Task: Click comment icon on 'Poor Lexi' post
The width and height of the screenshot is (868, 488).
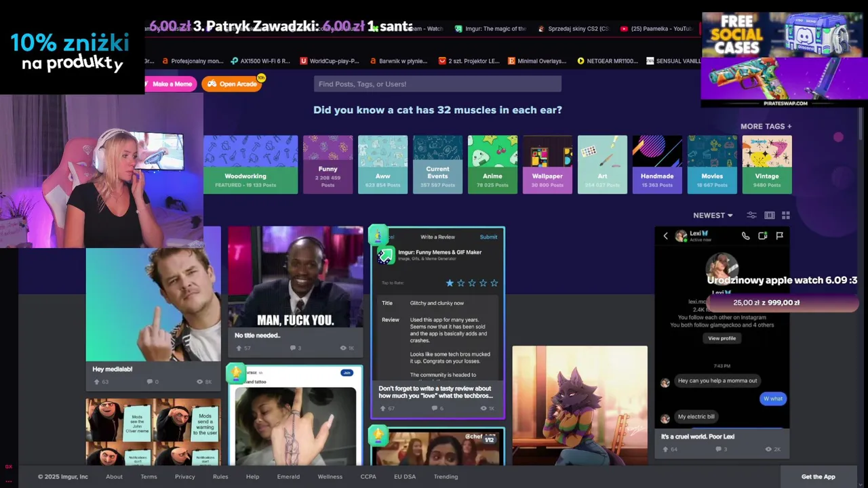Action: (719, 449)
